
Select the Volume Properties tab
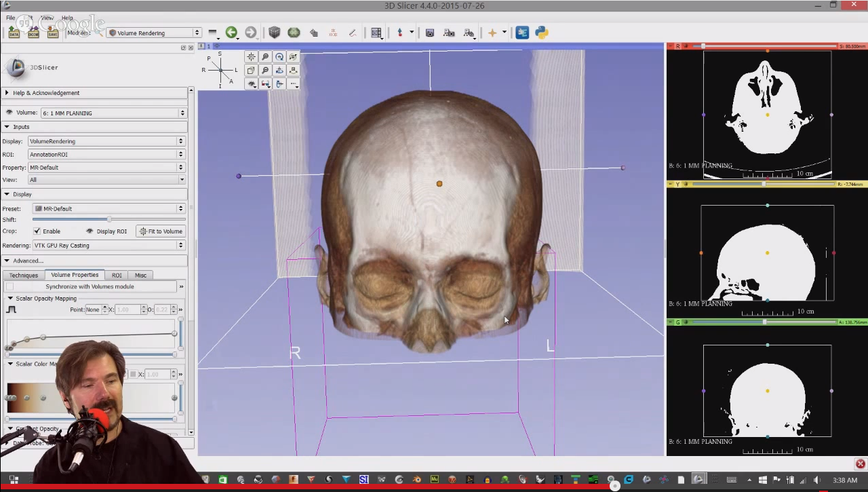pos(75,275)
